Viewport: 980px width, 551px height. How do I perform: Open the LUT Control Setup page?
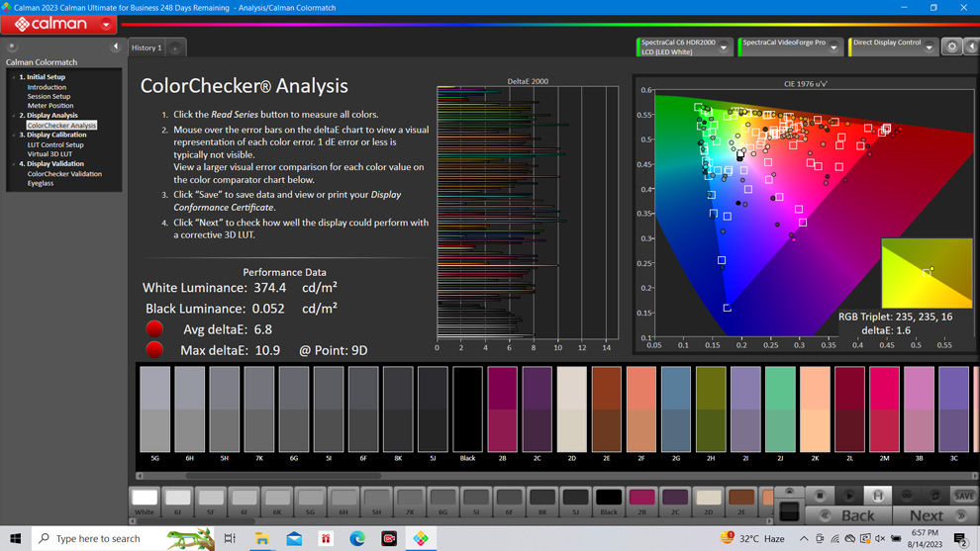pos(55,144)
